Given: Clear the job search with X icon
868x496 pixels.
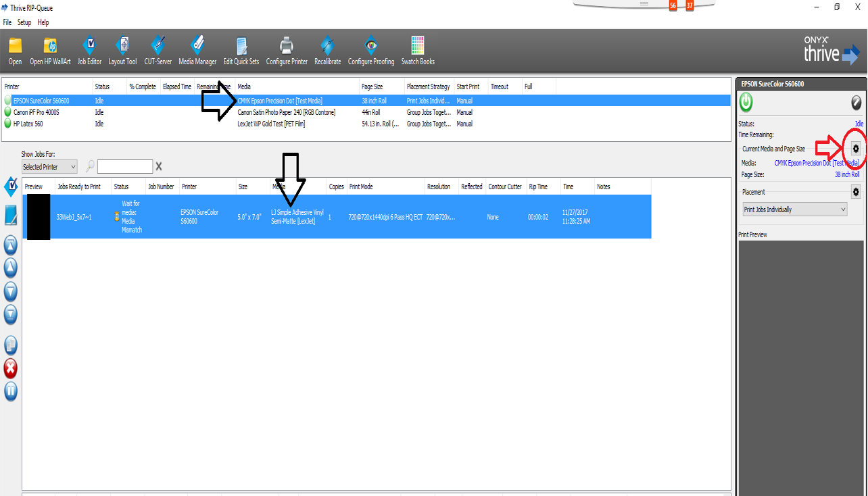Looking at the screenshot, I should [x=159, y=166].
